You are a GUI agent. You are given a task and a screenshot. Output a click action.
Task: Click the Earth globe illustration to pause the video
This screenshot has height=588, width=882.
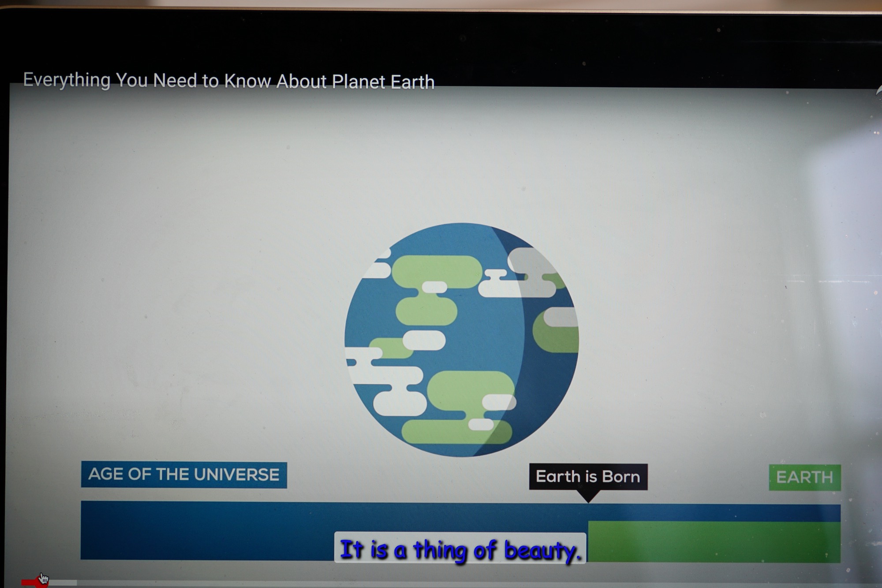click(461, 339)
